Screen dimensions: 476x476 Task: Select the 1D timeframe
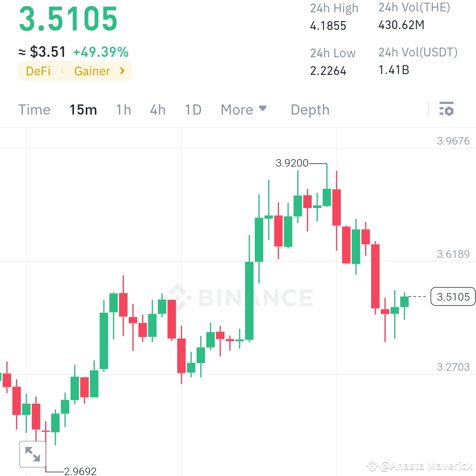[193, 110]
